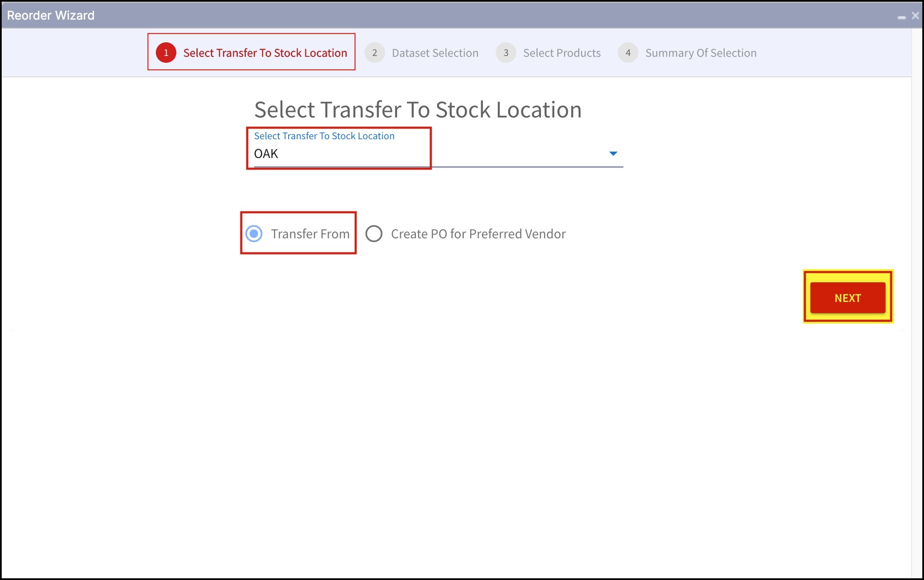The height and width of the screenshot is (580, 924).
Task: Click the step 4 number circle
Action: tap(628, 53)
